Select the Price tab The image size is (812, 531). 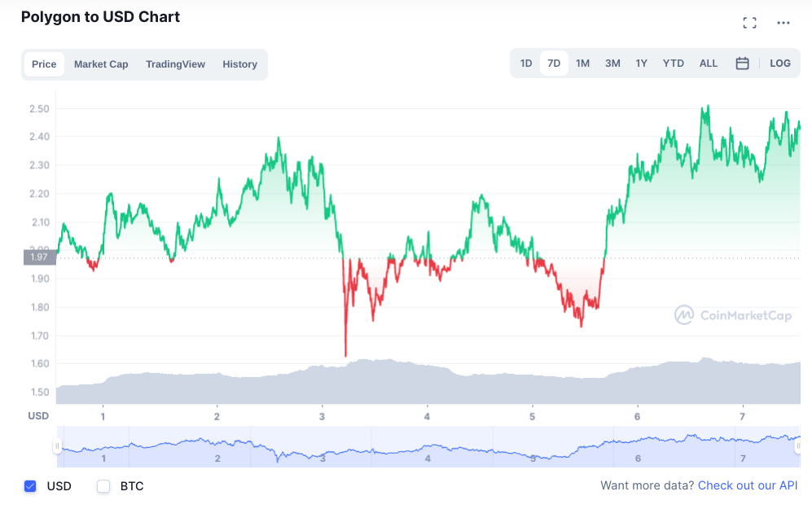(44, 64)
